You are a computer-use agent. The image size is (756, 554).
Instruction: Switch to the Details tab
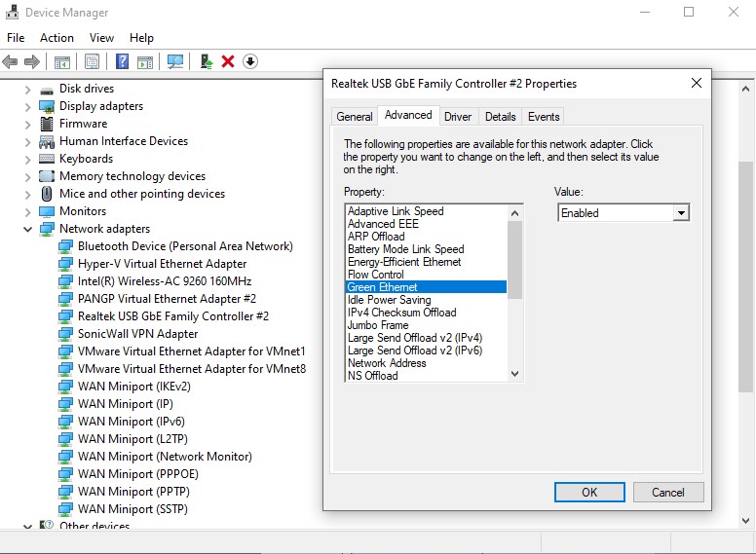point(500,117)
